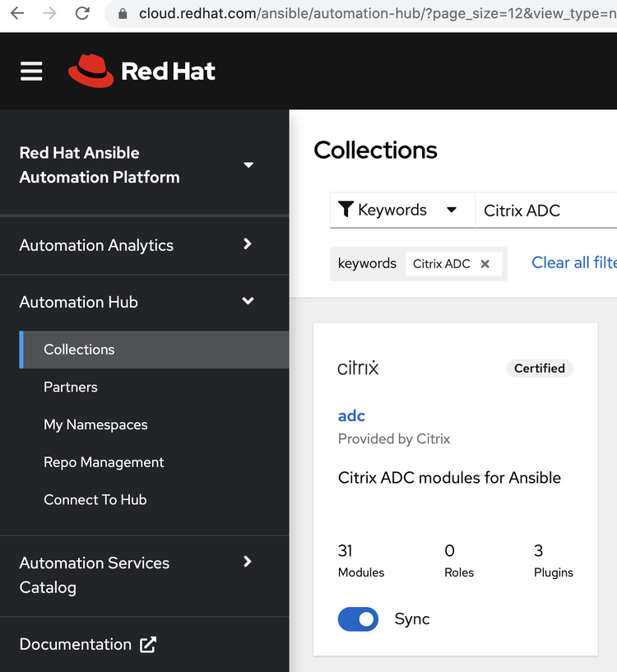
Task: Click the Citrix logo on the card
Action: click(x=358, y=368)
